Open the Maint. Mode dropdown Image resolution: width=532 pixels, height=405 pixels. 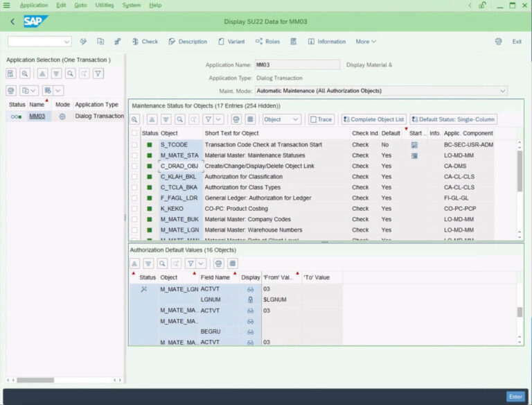click(502, 91)
